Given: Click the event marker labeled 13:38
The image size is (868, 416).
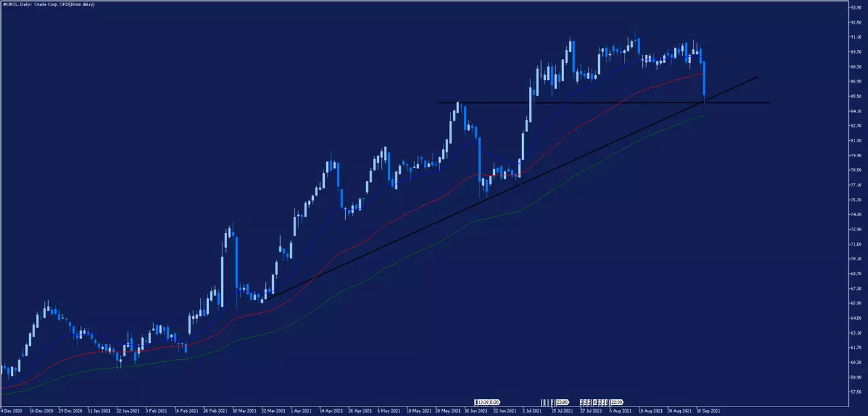Looking at the screenshot, I should (483, 402).
